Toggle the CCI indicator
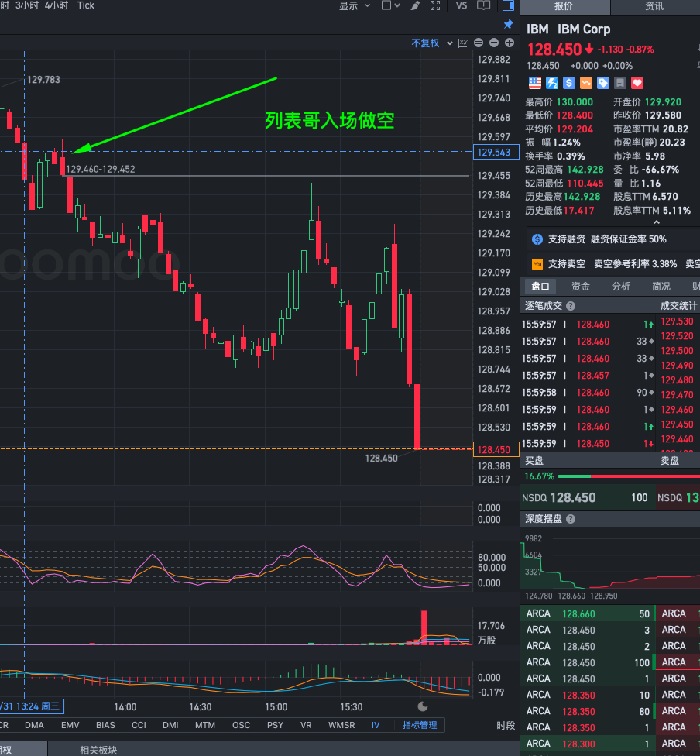This screenshot has height=756, width=700. tap(139, 725)
